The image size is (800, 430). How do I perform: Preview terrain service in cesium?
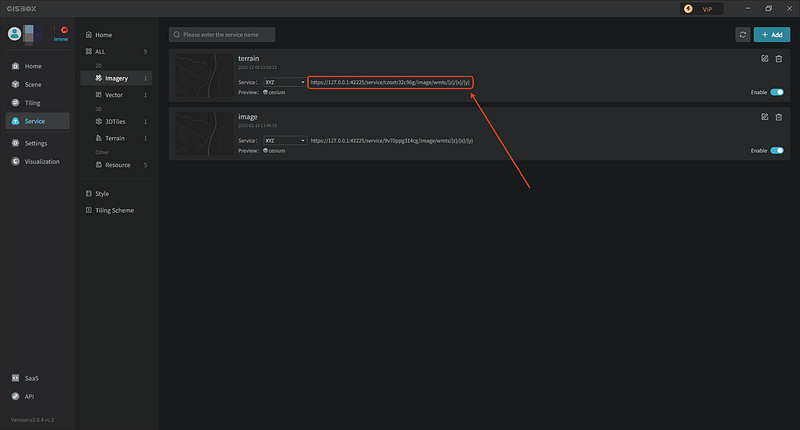click(x=274, y=92)
